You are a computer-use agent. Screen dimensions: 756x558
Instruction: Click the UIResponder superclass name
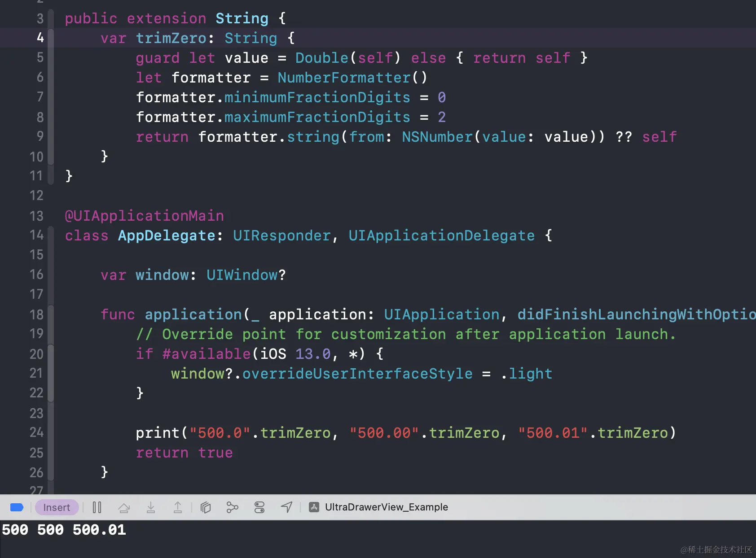(x=282, y=235)
